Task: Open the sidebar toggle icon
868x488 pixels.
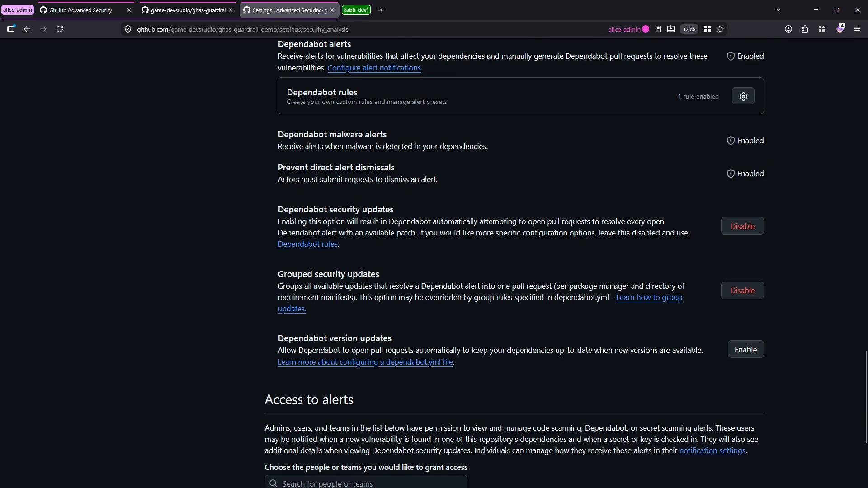Action: pyautogui.click(x=11, y=29)
